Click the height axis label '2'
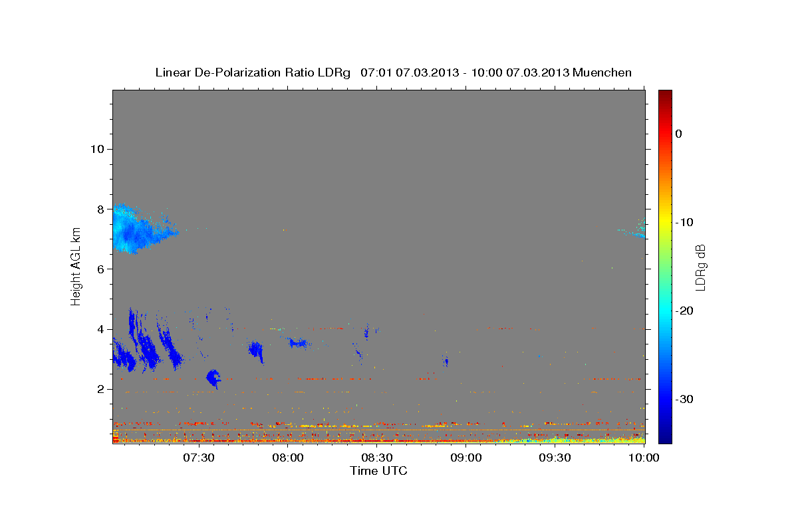Image resolution: width=798 pixels, height=532 pixels. coord(100,389)
